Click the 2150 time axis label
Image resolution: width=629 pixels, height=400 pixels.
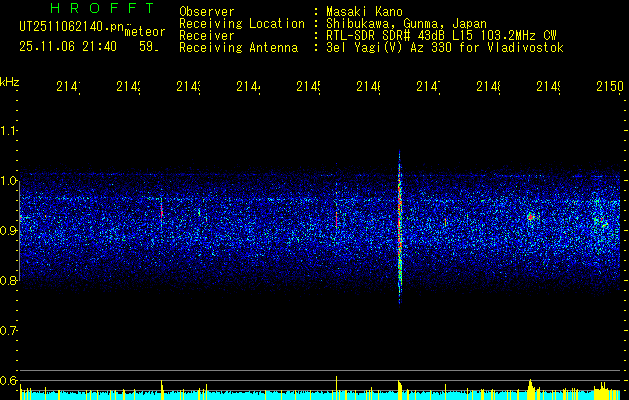610,86
